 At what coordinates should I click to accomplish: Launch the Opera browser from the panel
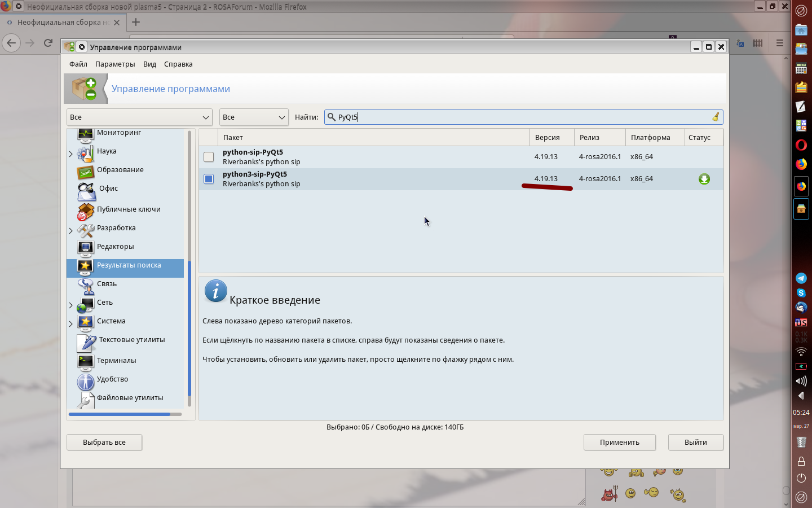[801, 145]
